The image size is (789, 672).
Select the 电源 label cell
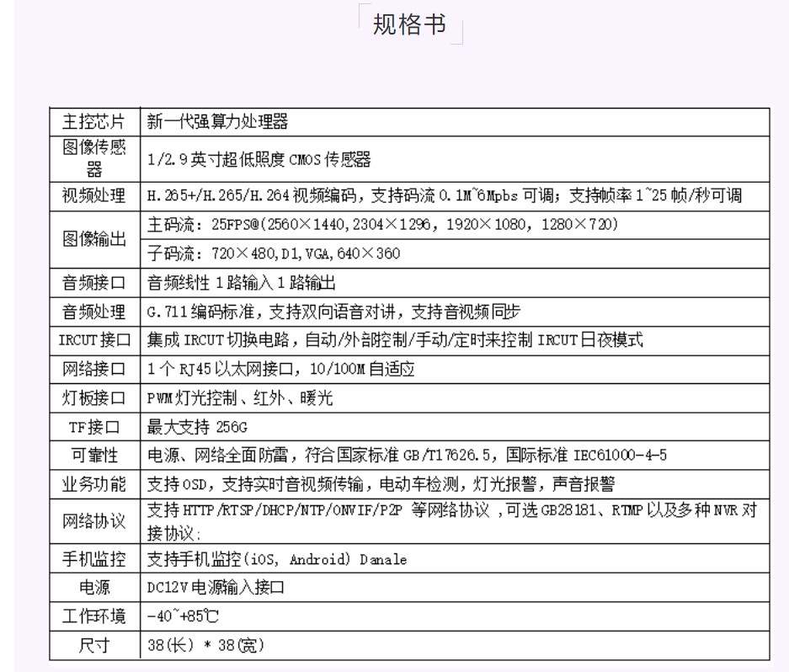coord(94,588)
